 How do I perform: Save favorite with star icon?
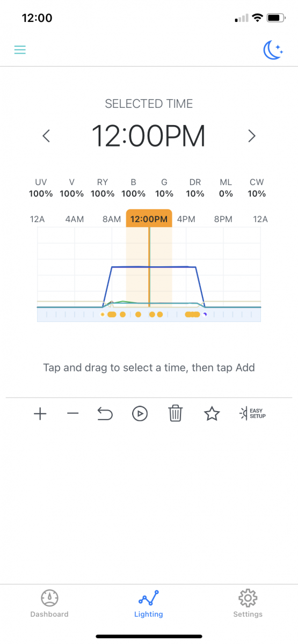point(212,414)
